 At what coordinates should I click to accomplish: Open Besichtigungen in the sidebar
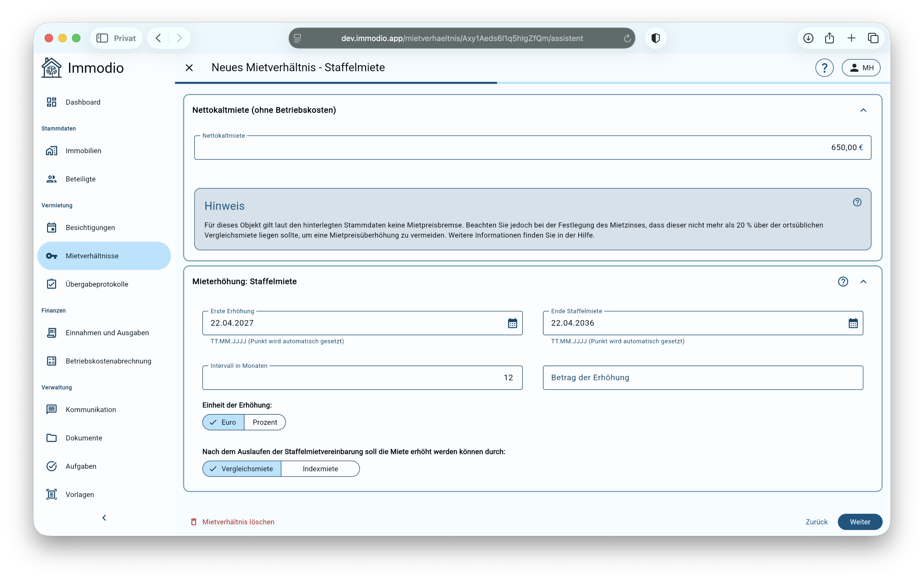(x=104, y=227)
